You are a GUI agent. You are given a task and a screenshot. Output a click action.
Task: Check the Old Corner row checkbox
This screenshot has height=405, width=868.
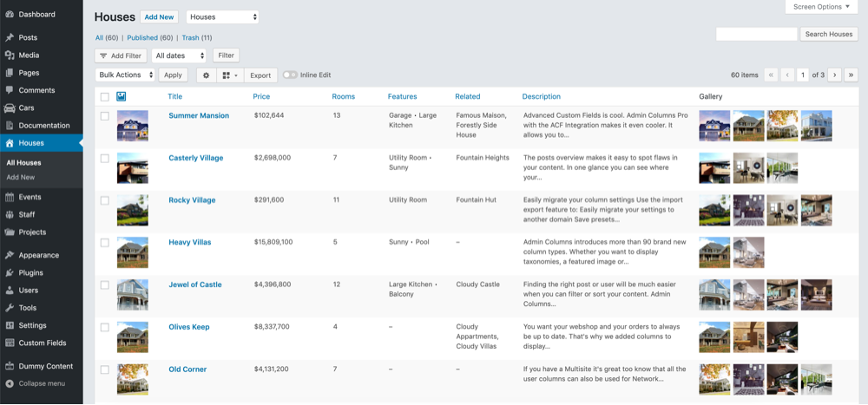(105, 369)
